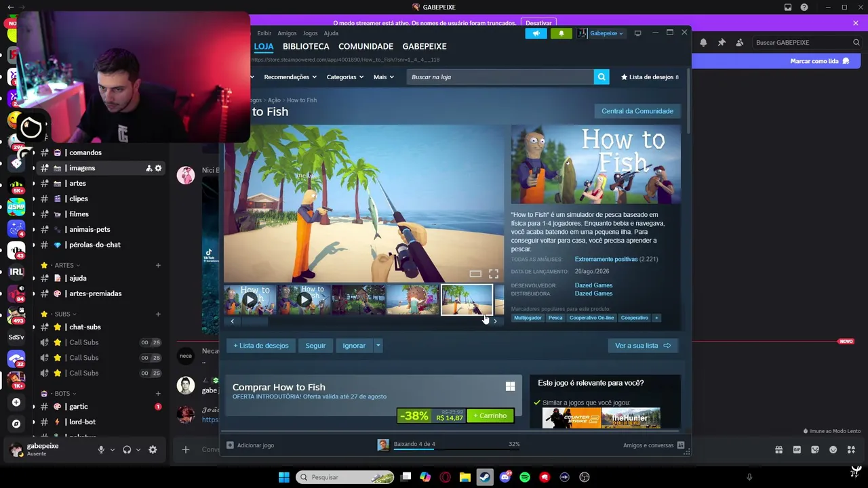Toggle theater mode on the Steam screenshot

[475, 274]
